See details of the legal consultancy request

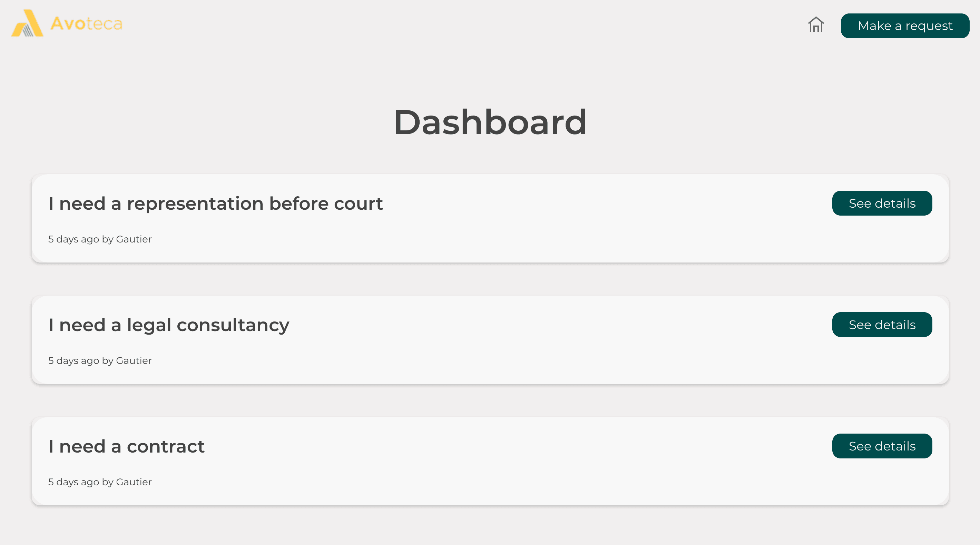(x=882, y=325)
